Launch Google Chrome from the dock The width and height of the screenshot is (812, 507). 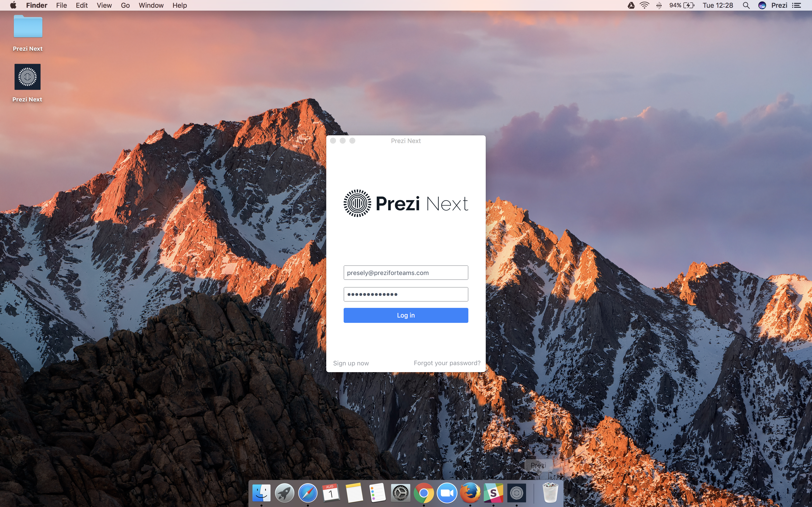(424, 493)
